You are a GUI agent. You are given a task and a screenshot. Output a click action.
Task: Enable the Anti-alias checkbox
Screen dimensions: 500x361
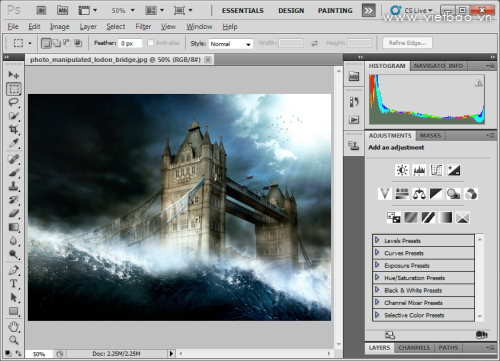coord(150,43)
